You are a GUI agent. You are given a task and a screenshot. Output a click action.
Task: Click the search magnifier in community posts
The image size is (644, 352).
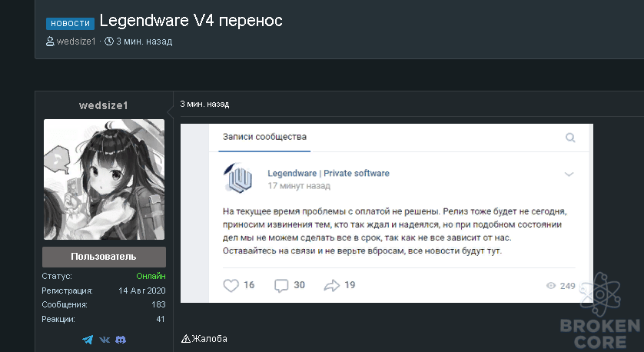pos(570,137)
